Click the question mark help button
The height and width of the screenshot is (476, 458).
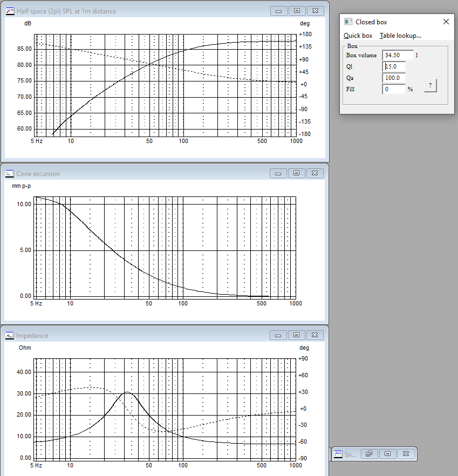(x=430, y=86)
